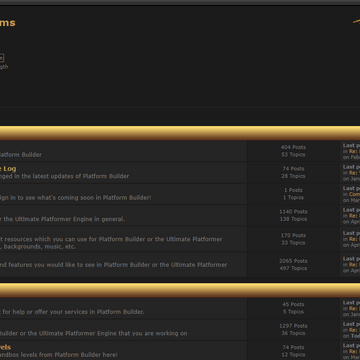Click the '497 Topics' count

pyautogui.click(x=293, y=268)
